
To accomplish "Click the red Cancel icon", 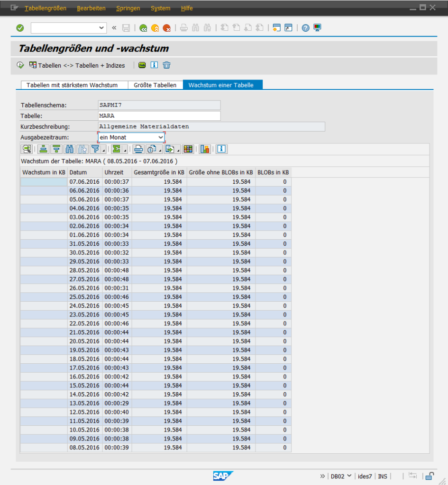I will [x=167, y=28].
